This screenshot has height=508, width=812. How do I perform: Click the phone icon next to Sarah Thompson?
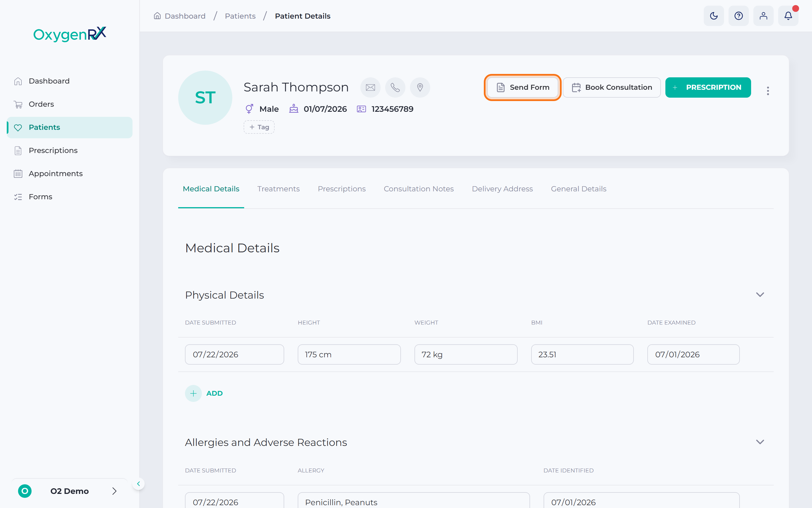pyautogui.click(x=395, y=87)
